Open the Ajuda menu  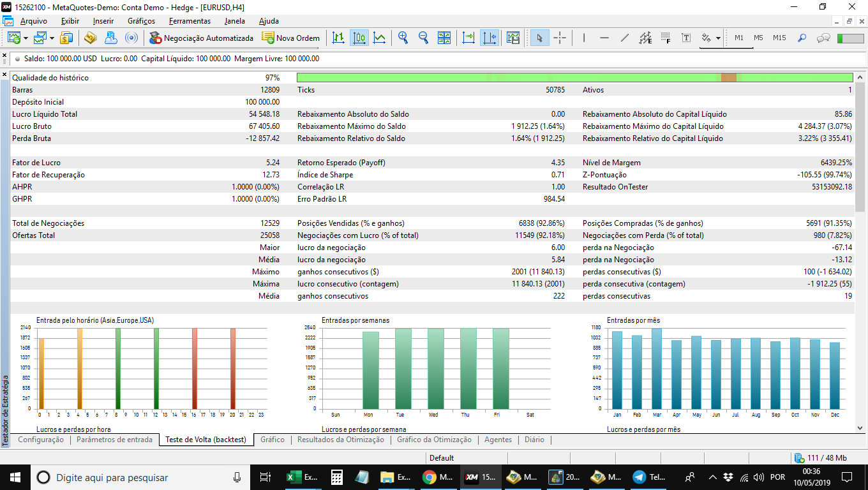(269, 21)
